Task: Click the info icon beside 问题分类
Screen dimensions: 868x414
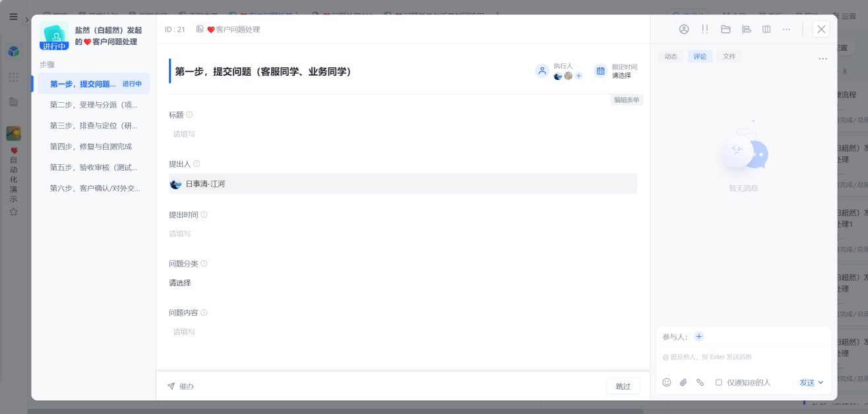Action: pos(204,263)
